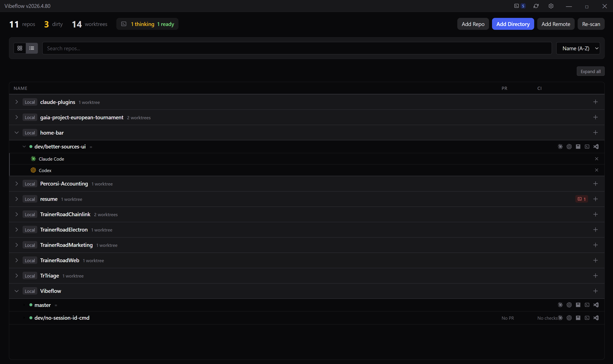Click solid window icon on dev/better-sources-ui row
Screen dimensions: 613x364
click(578, 147)
